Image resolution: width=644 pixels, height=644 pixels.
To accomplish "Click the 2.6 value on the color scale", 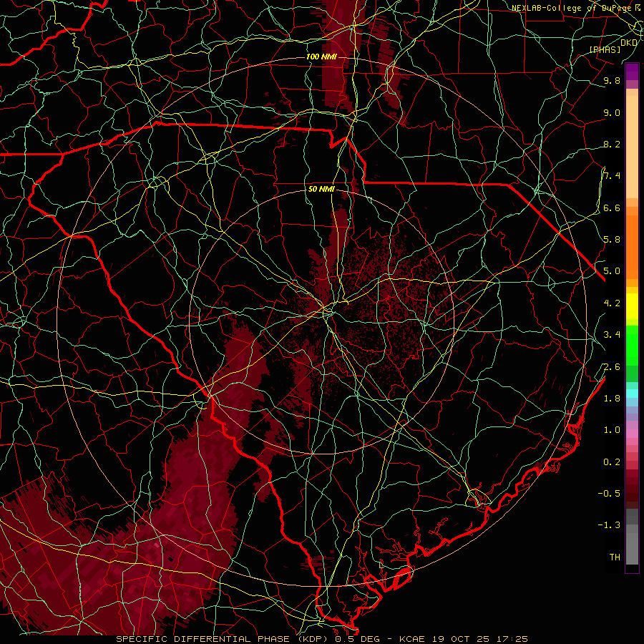I will pos(612,367).
